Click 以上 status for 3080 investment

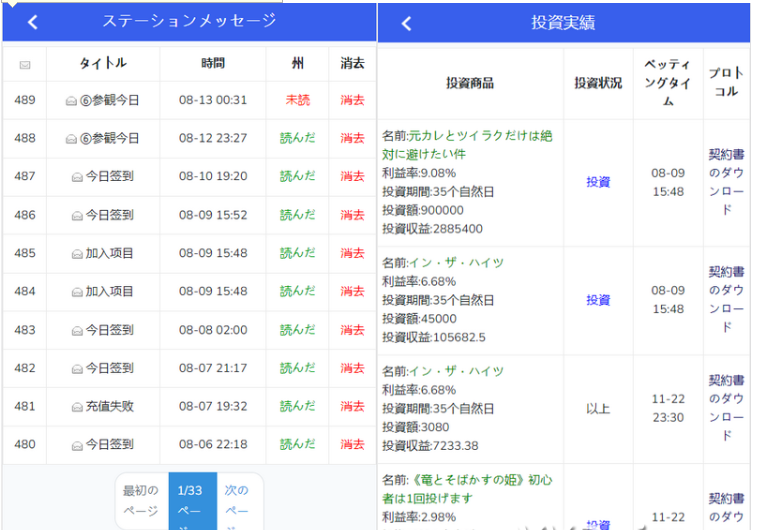pos(598,409)
